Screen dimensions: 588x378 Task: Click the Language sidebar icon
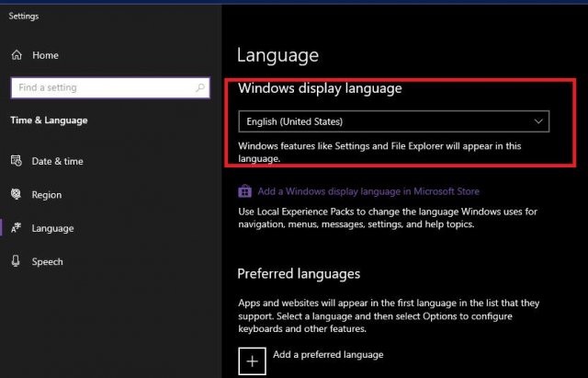coord(17,228)
